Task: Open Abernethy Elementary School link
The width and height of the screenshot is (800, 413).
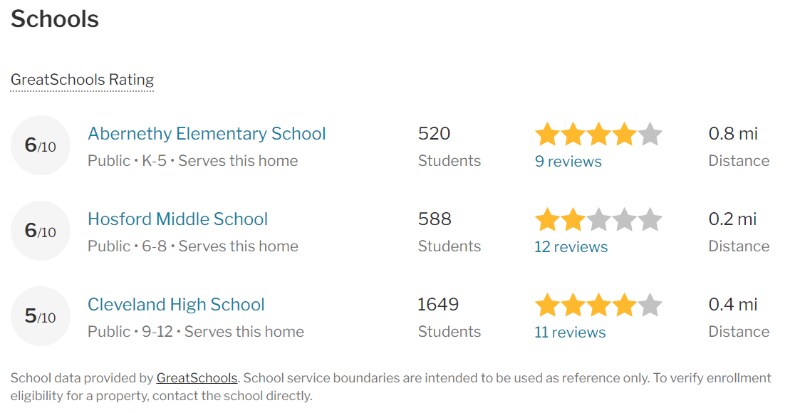Action: tap(207, 134)
